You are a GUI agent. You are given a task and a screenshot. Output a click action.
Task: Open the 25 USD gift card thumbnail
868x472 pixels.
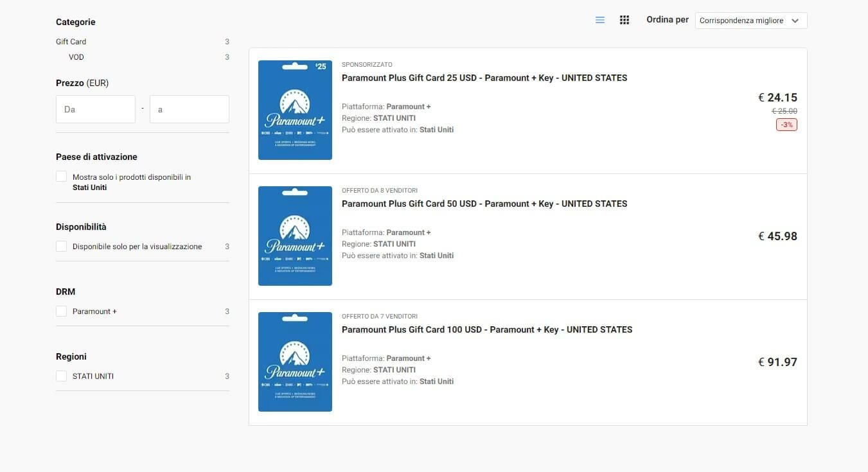coord(295,110)
